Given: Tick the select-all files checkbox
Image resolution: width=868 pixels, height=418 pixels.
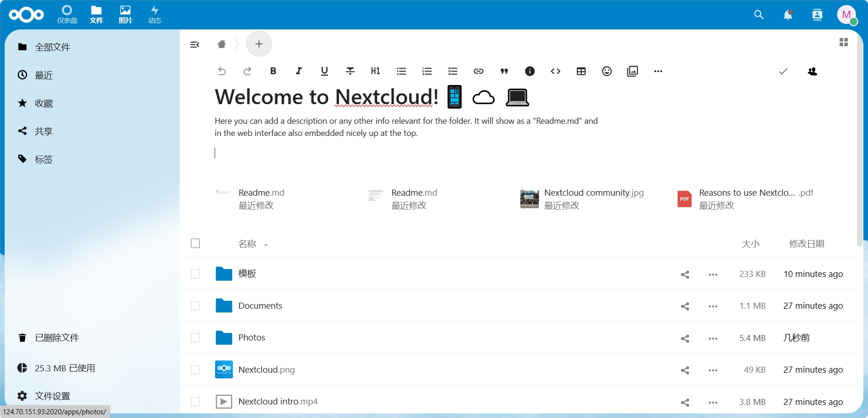Looking at the screenshot, I should click(196, 243).
